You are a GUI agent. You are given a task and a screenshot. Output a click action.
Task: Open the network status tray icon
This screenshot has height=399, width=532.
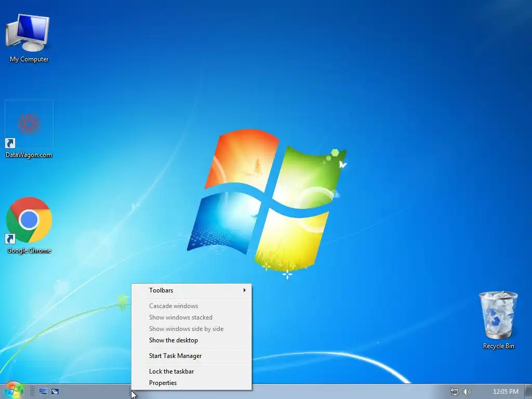454,392
